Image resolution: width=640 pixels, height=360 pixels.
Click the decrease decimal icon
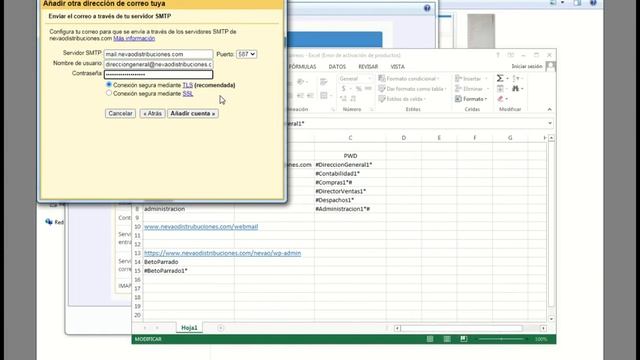click(x=353, y=99)
